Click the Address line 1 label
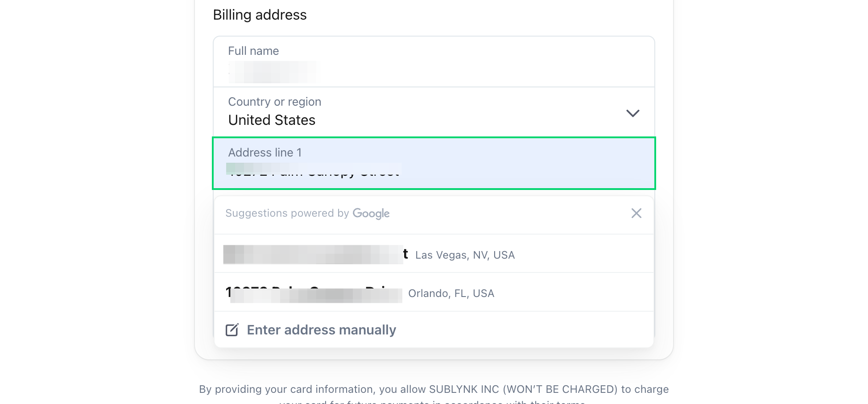Viewport: 868px width, 404px height. [265, 153]
